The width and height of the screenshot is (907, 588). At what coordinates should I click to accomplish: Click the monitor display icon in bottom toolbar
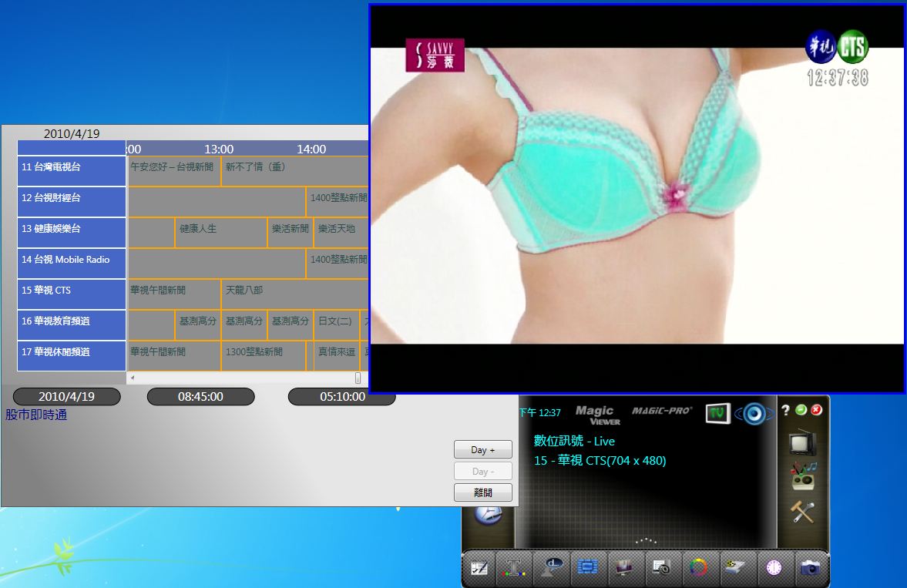(623, 568)
